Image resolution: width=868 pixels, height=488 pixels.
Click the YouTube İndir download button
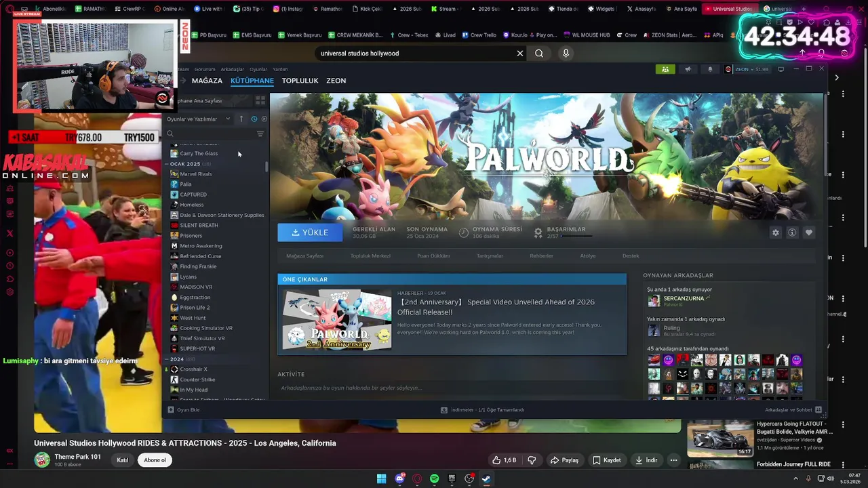[646, 460]
